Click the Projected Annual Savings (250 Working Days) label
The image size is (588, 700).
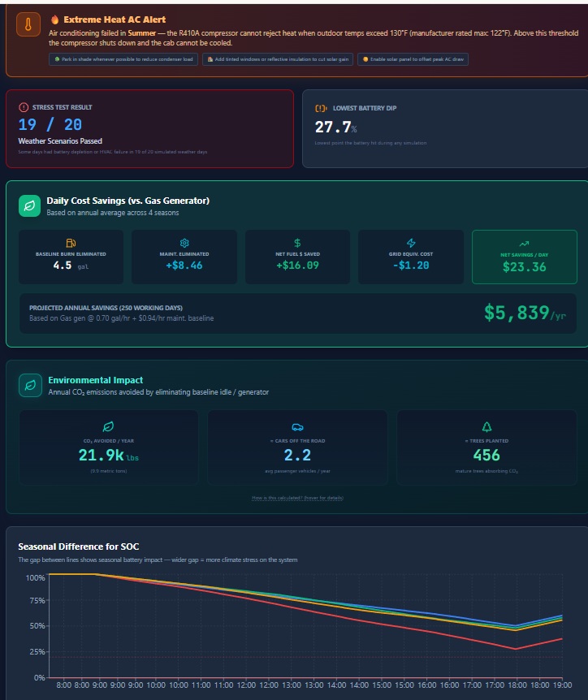tap(106, 308)
